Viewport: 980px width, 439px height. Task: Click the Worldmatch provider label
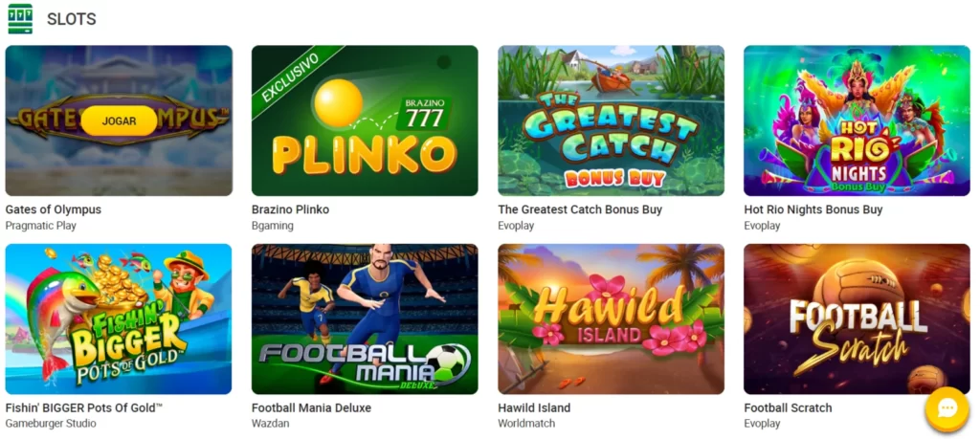(x=526, y=424)
